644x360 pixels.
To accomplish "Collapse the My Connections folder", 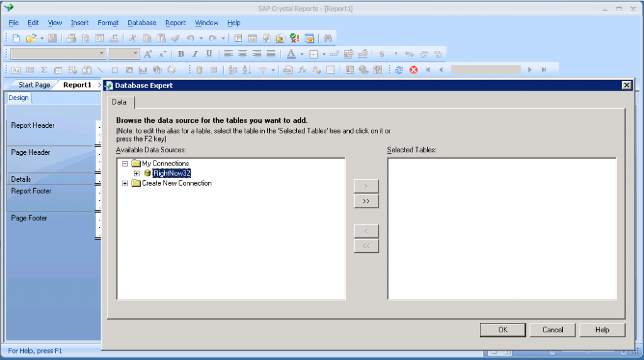I will [125, 164].
